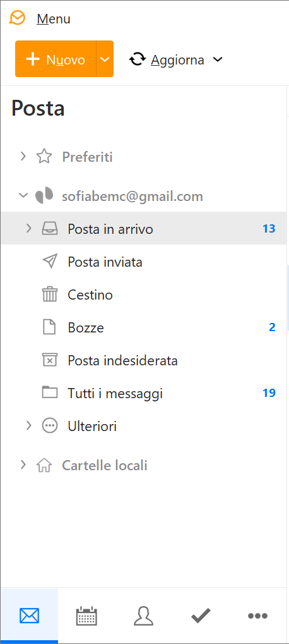Image resolution: width=289 pixels, height=644 pixels.
Task: Click the Cestino trash bin icon
Action: click(50, 295)
